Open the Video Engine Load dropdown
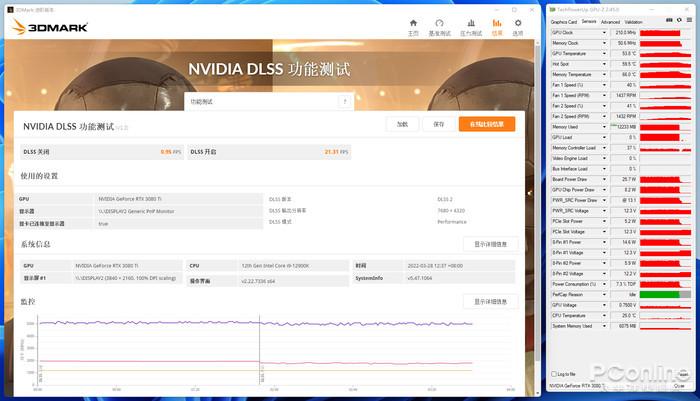The width and height of the screenshot is (700, 401). [x=604, y=159]
